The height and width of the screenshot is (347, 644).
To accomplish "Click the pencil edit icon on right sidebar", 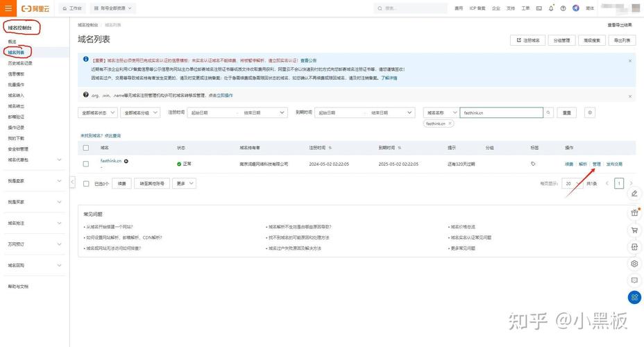I will (x=634, y=194).
